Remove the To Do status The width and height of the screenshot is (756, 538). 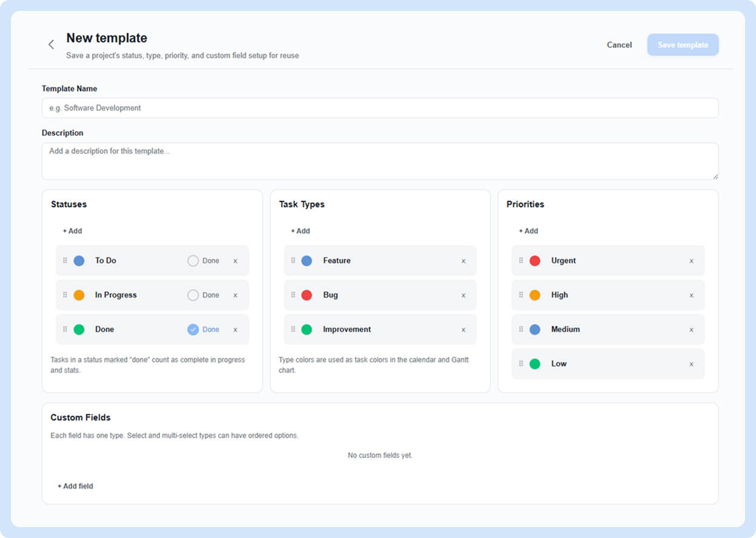[x=236, y=261]
